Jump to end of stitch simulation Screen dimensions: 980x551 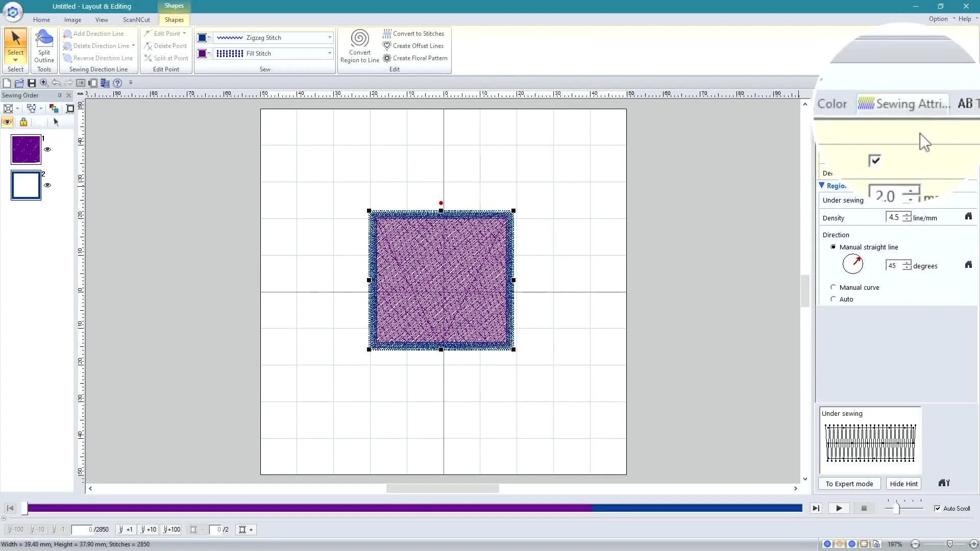(816, 508)
